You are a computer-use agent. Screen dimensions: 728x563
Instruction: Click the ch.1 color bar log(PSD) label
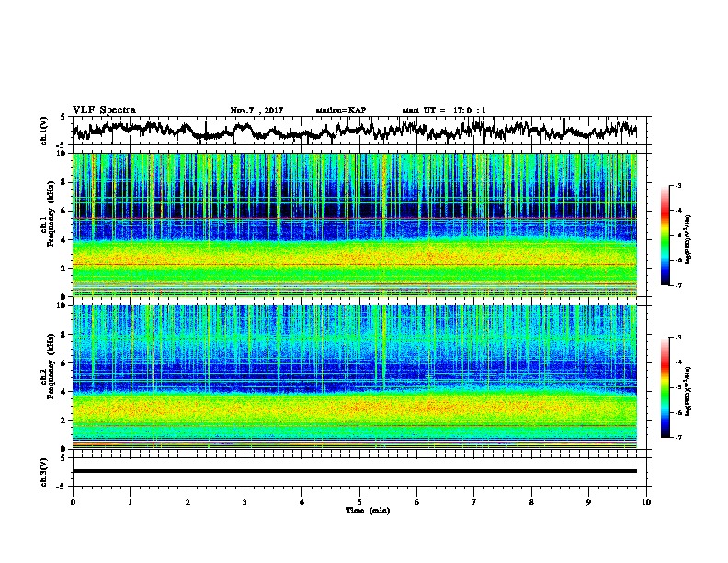click(688, 240)
